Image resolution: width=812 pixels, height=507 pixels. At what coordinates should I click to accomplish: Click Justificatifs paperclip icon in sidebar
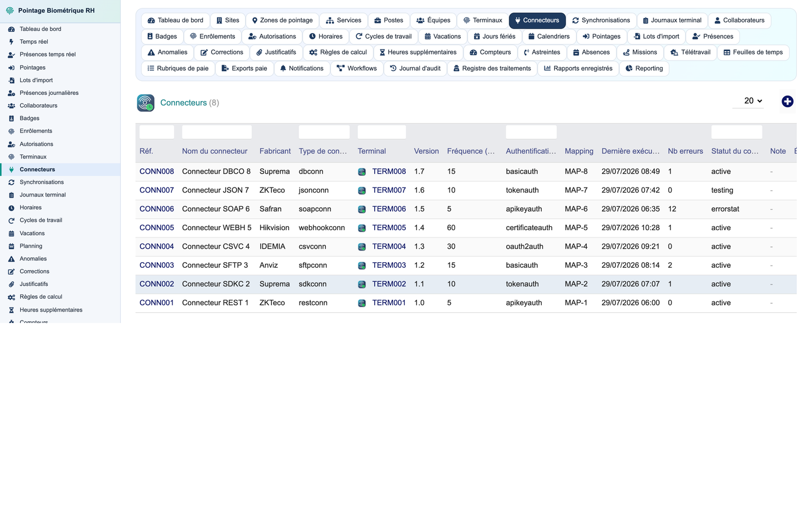click(11, 284)
